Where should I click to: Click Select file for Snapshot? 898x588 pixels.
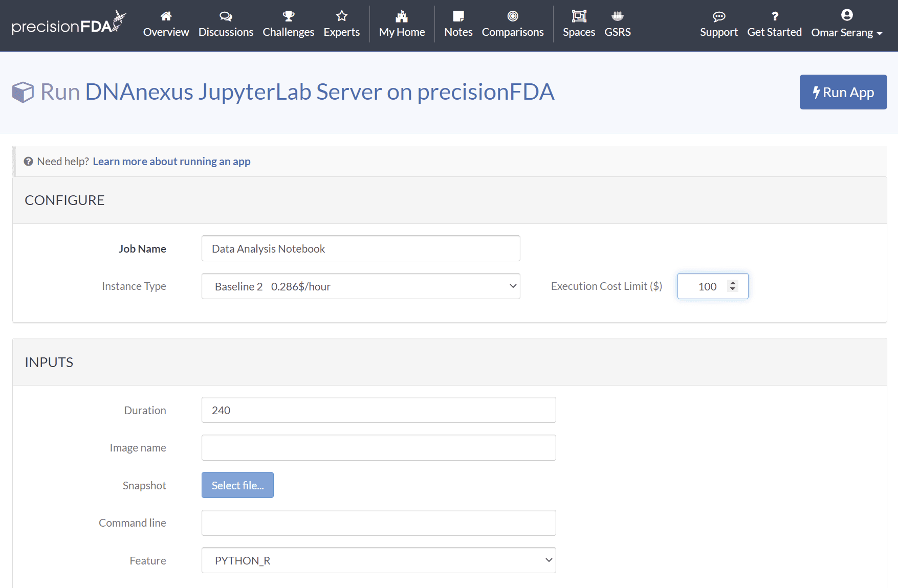click(237, 485)
